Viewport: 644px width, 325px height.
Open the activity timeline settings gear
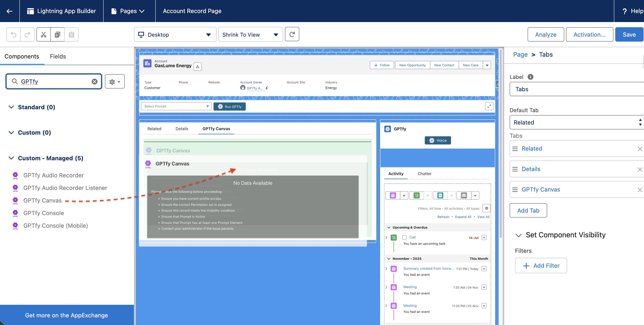(x=486, y=208)
